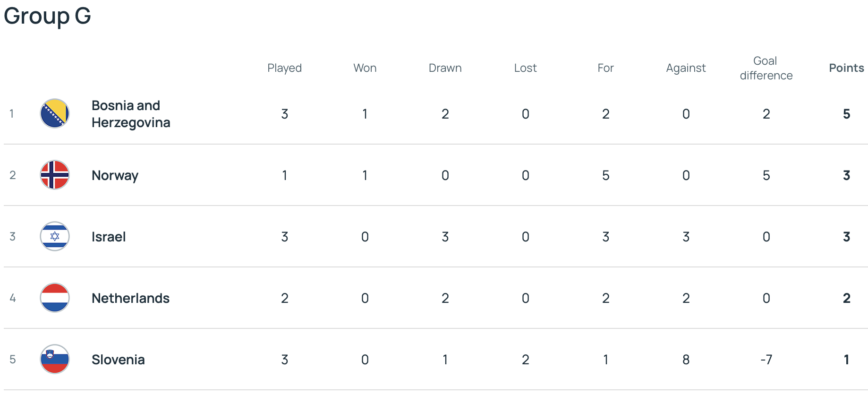Click the Netherlands flag icon
868x395 pixels.
tap(55, 298)
